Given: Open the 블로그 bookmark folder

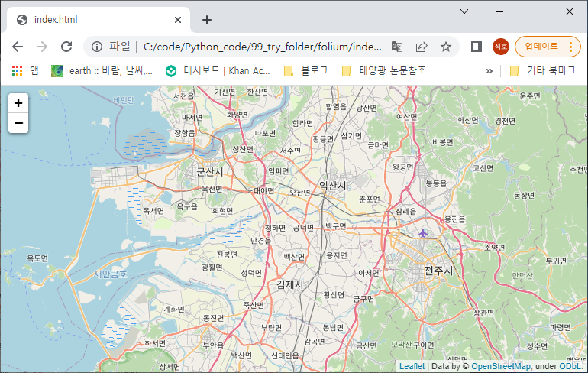Looking at the screenshot, I should pyautogui.click(x=306, y=70).
